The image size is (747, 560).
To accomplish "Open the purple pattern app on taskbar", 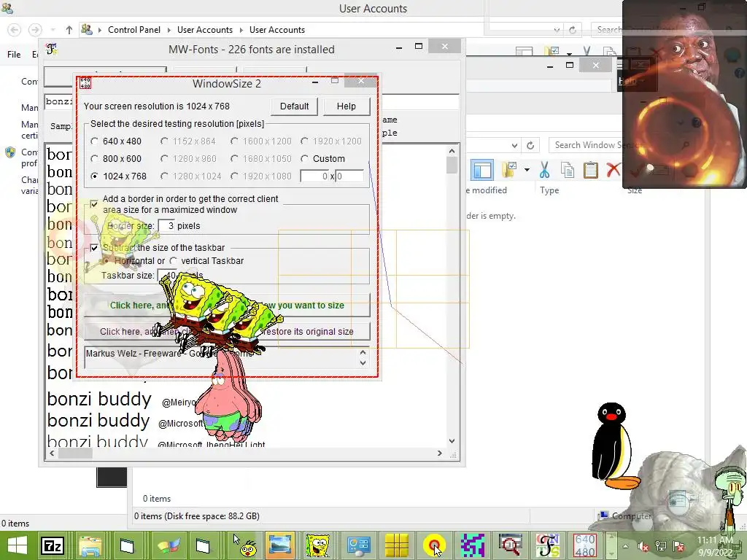I will (x=473, y=545).
